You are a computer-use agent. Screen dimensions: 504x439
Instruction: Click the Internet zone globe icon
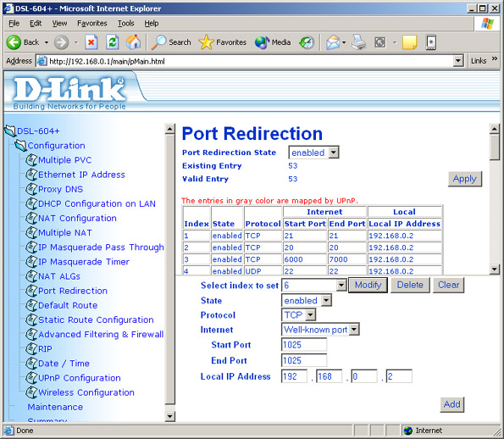click(x=408, y=431)
